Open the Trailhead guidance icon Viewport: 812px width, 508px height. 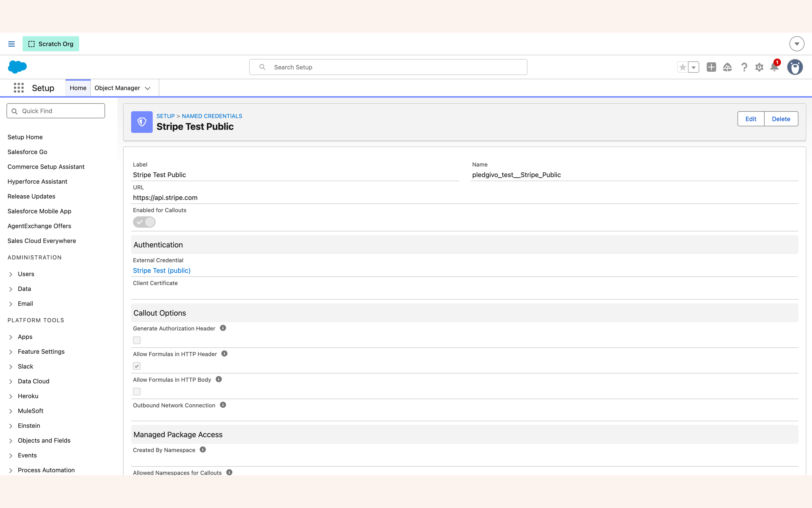[727, 67]
